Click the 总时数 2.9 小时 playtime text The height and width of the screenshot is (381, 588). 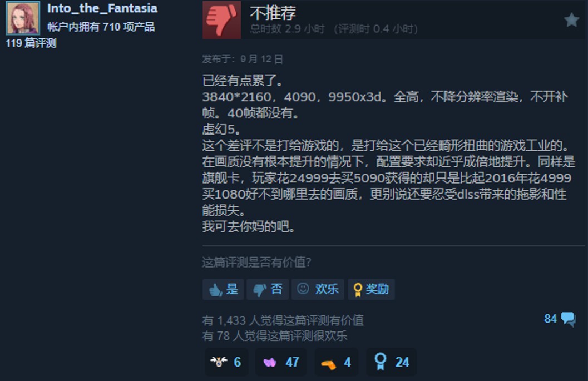[287, 29]
